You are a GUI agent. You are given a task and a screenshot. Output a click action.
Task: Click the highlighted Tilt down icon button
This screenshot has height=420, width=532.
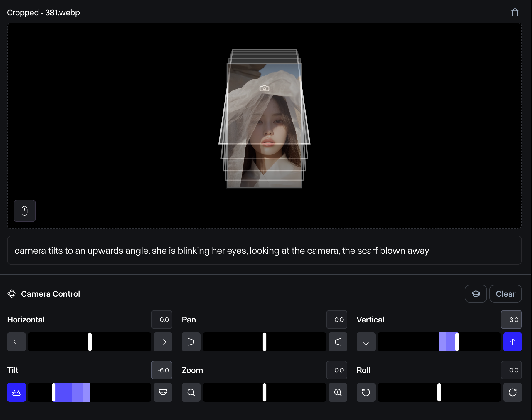pyautogui.click(x=16, y=392)
